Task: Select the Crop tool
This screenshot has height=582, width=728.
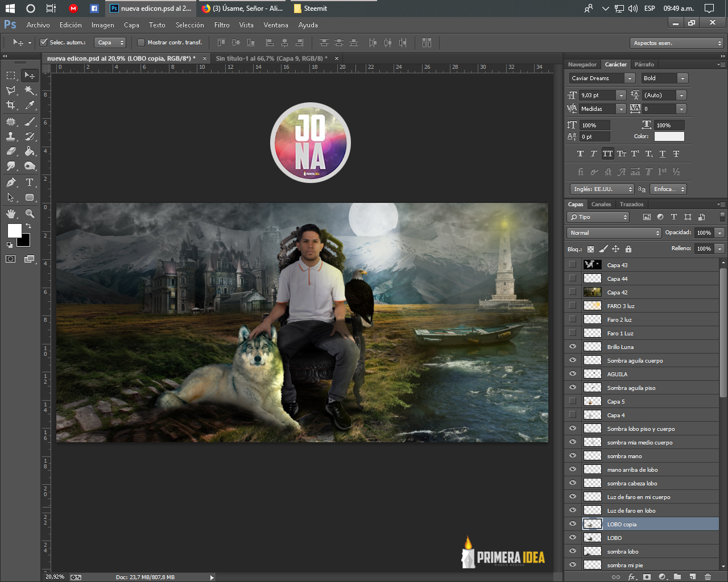Action: pyautogui.click(x=11, y=105)
